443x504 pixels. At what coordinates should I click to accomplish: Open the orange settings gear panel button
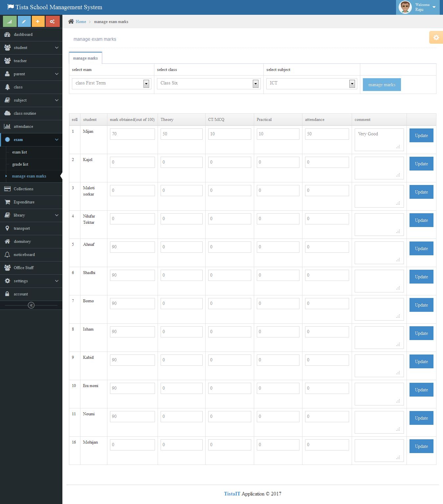click(436, 37)
